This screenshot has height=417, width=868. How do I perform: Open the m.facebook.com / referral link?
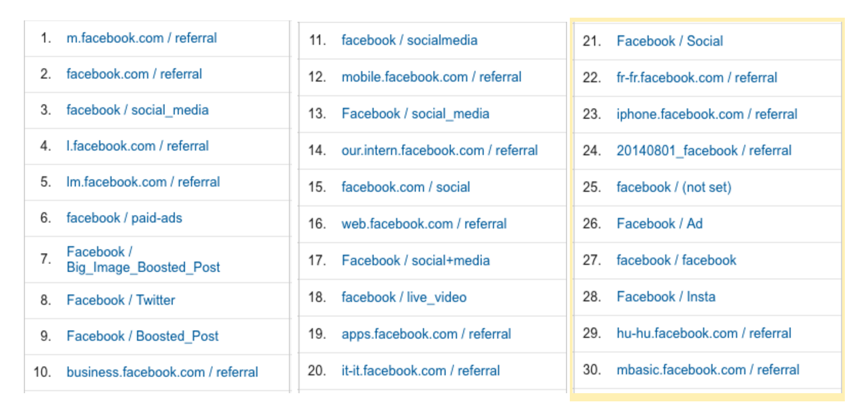[142, 38]
